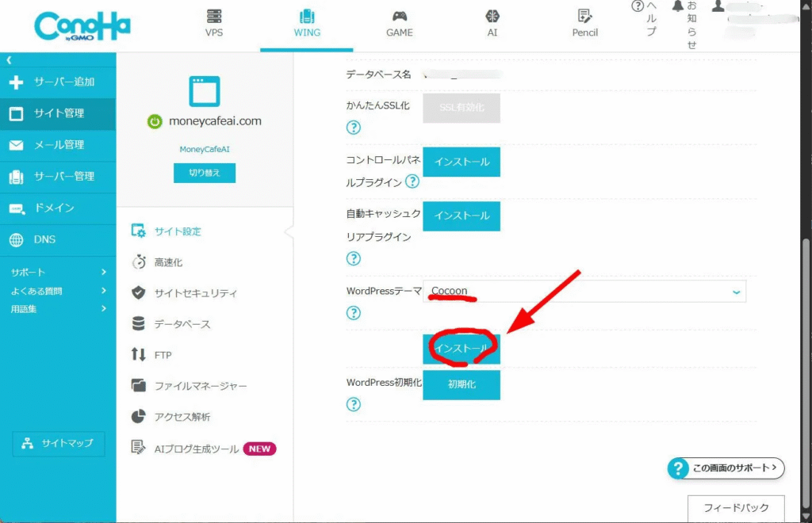This screenshot has height=523, width=812.
Task: Open help for WordPressテーマ
Action: pos(353,313)
